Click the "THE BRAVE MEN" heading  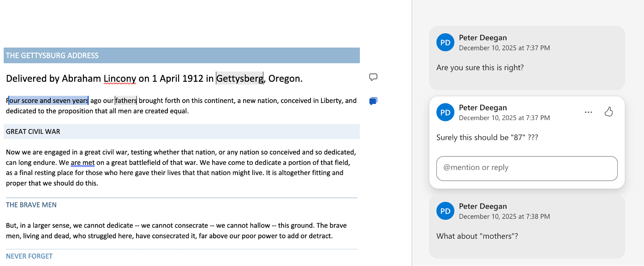coord(31,205)
